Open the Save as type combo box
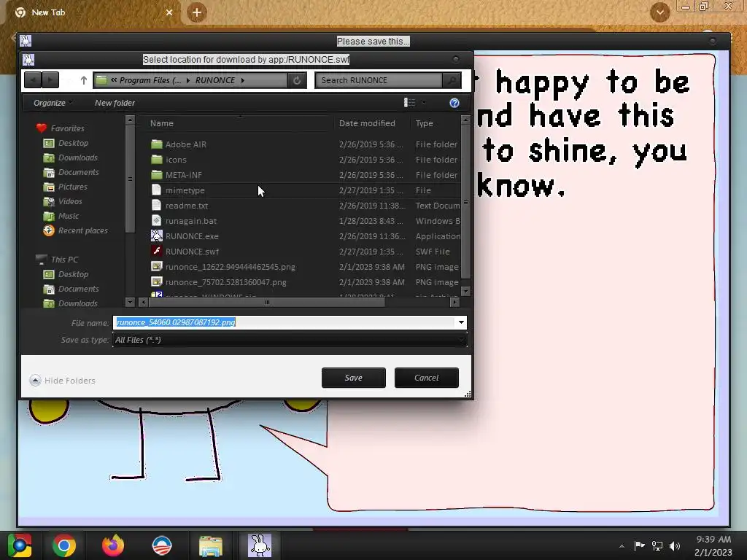The image size is (747, 560). point(290,340)
